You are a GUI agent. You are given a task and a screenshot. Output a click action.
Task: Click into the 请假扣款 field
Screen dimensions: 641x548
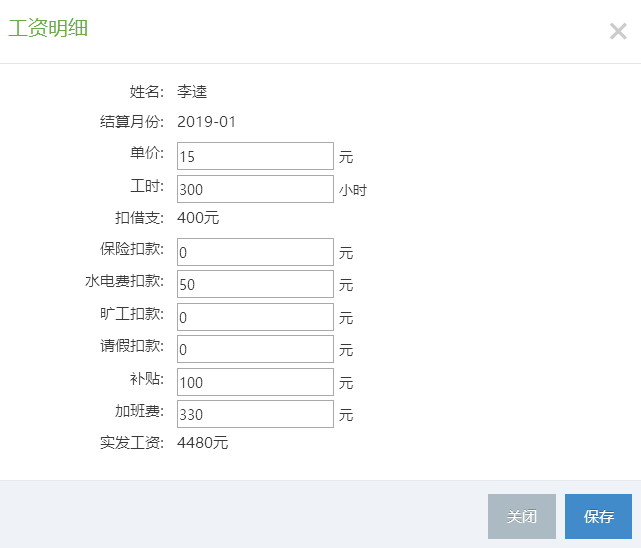(x=255, y=349)
